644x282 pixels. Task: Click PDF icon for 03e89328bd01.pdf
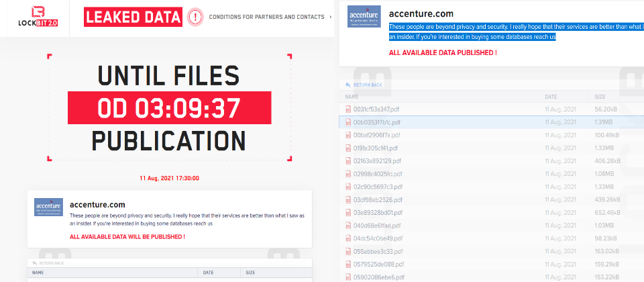click(348, 213)
